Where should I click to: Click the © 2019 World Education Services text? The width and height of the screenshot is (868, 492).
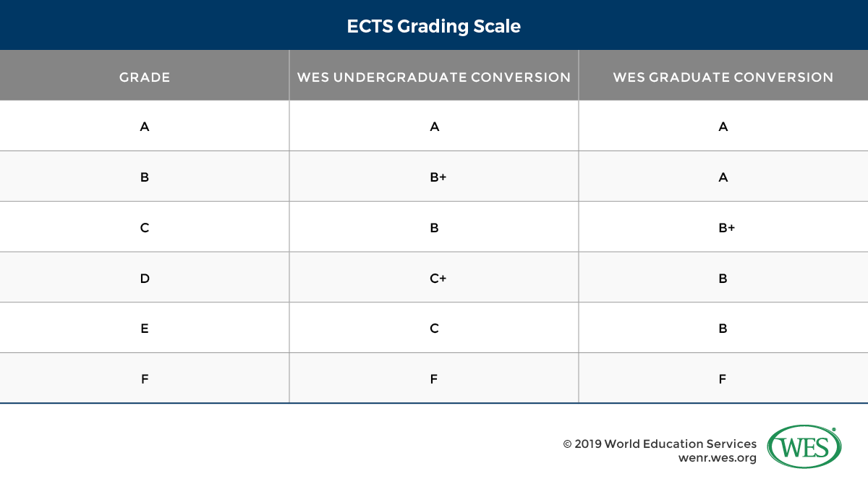[x=660, y=444]
